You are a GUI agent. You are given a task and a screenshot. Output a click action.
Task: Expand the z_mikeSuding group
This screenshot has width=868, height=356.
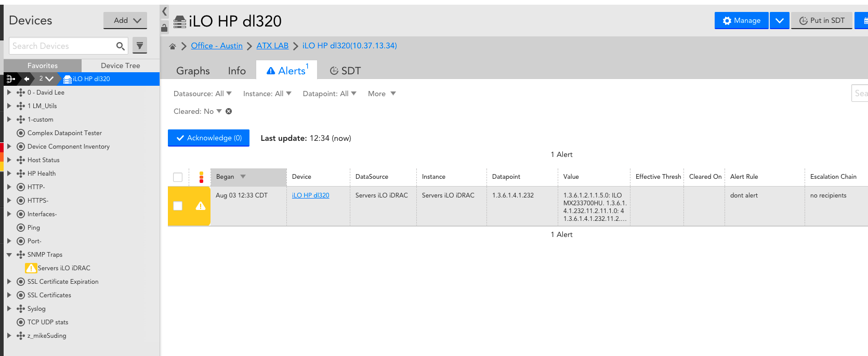[x=9, y=335]
